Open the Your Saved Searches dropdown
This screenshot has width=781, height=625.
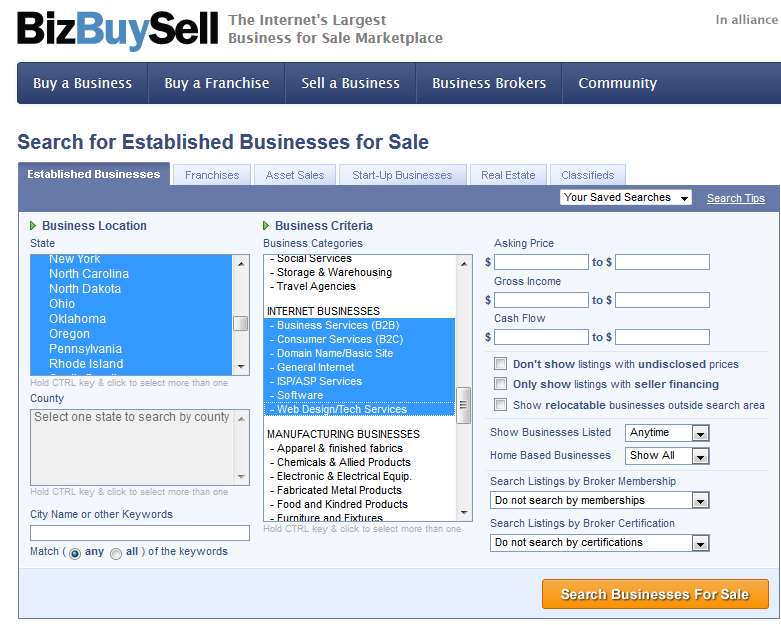coord(626,198)
